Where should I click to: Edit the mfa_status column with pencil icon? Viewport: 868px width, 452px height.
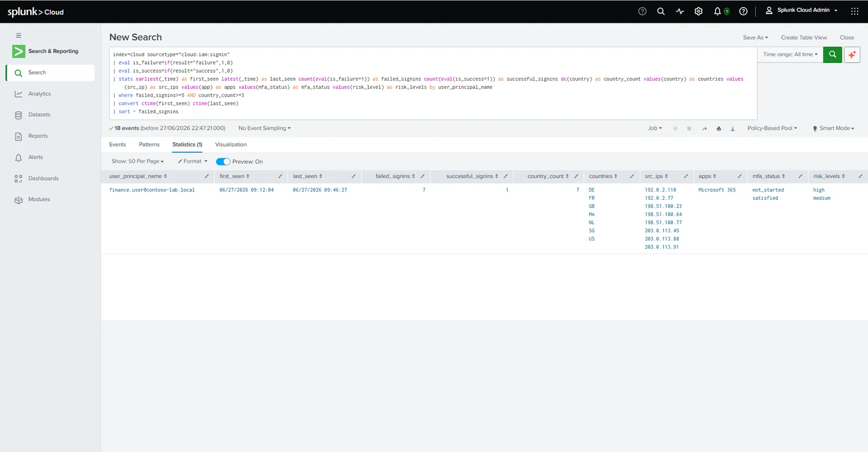pos(800,176)
